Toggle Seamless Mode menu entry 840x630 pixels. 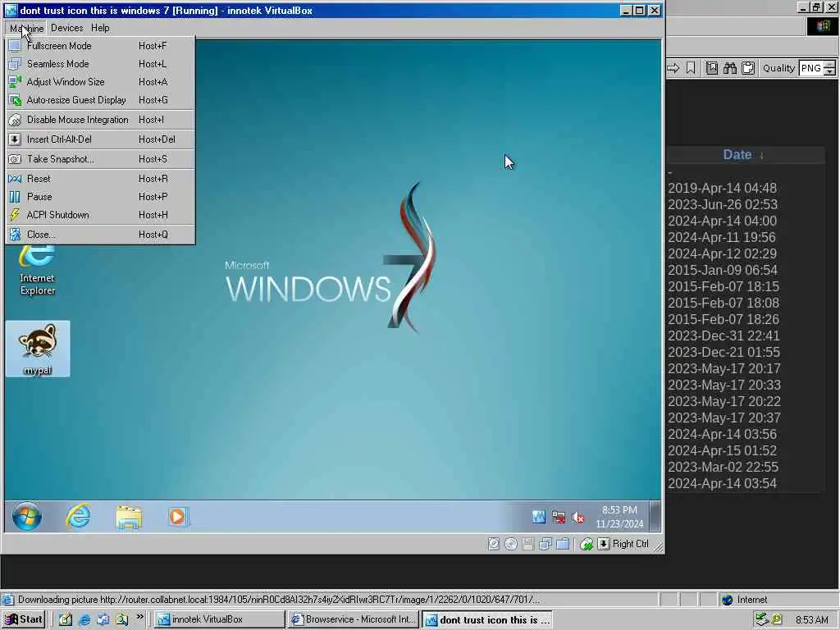point(100,64)
